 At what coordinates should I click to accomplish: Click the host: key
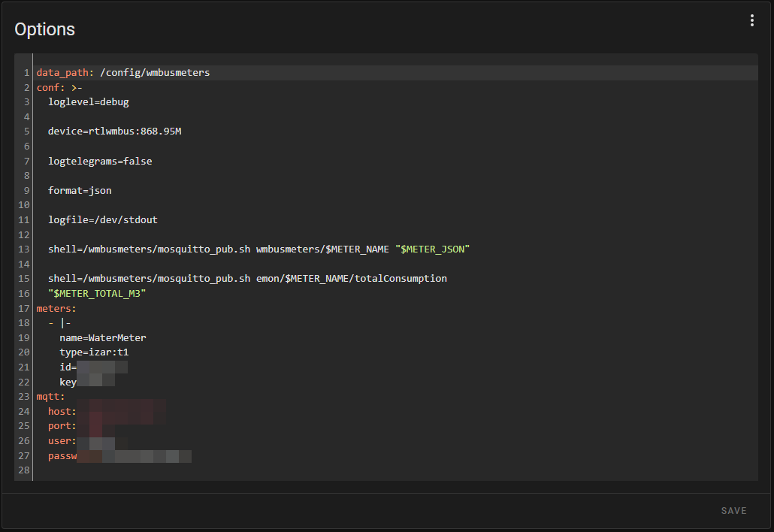(62, 412)
